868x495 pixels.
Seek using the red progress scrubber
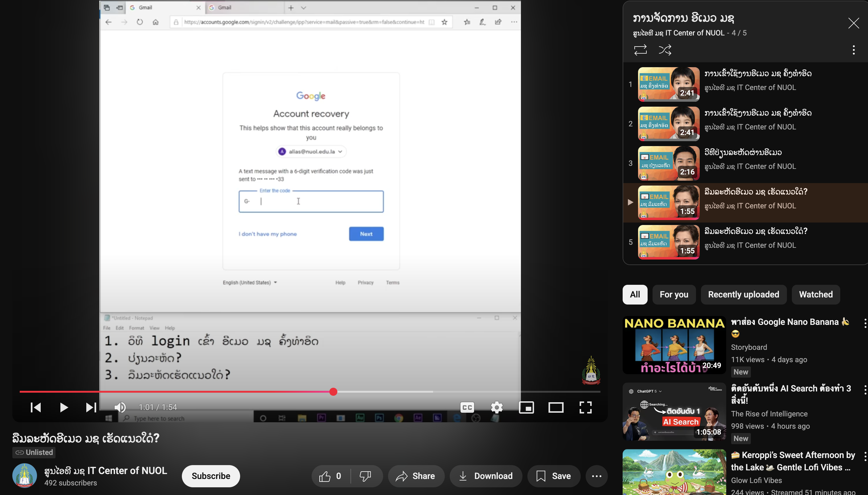pos(333,392)
